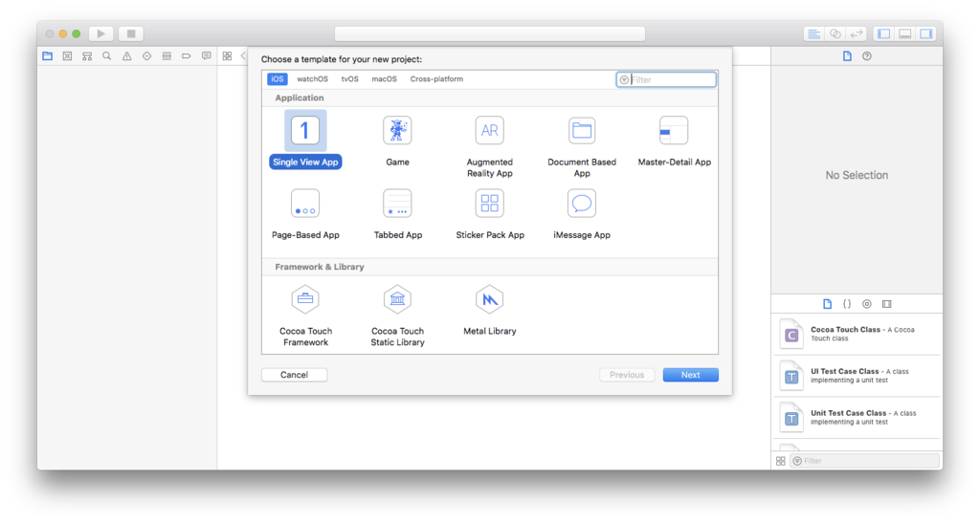
Task: Switch to the watchOS platform tab
Action: pos(312,79)
